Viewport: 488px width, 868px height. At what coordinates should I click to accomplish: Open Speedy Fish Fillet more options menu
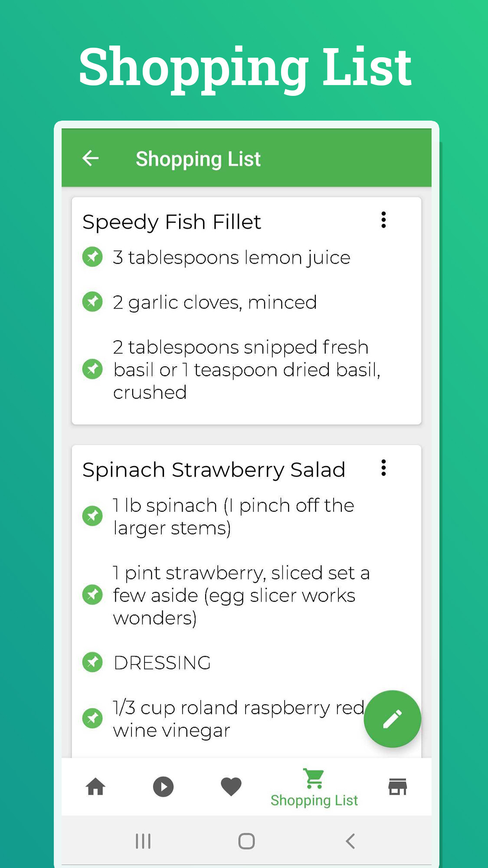tap(383, 220)
